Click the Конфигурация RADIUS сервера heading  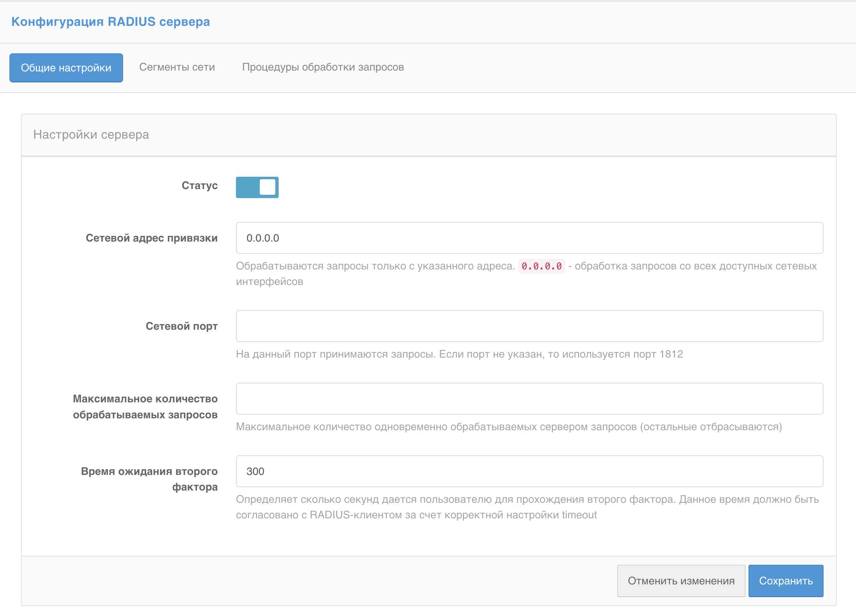tap(110, 22)
